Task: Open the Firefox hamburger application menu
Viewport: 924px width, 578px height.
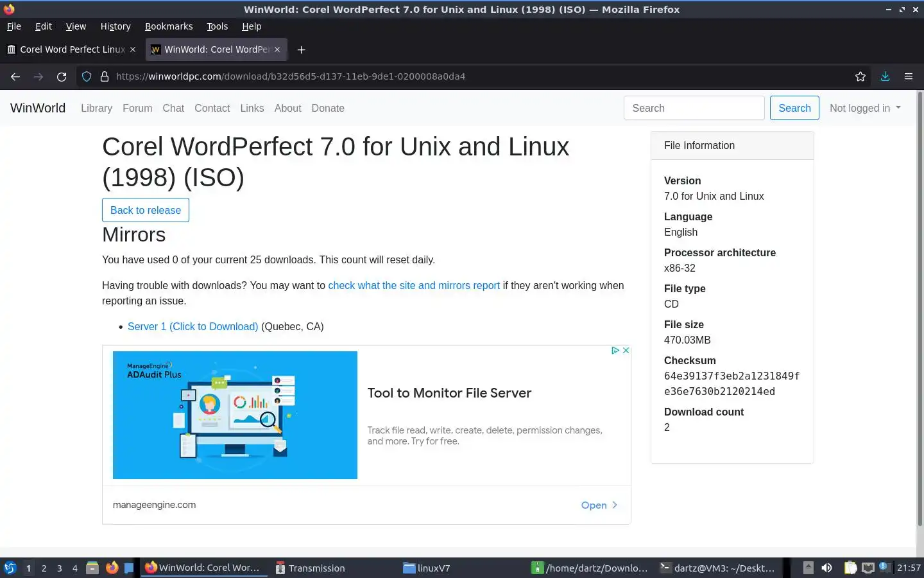Action: point(909,76)
